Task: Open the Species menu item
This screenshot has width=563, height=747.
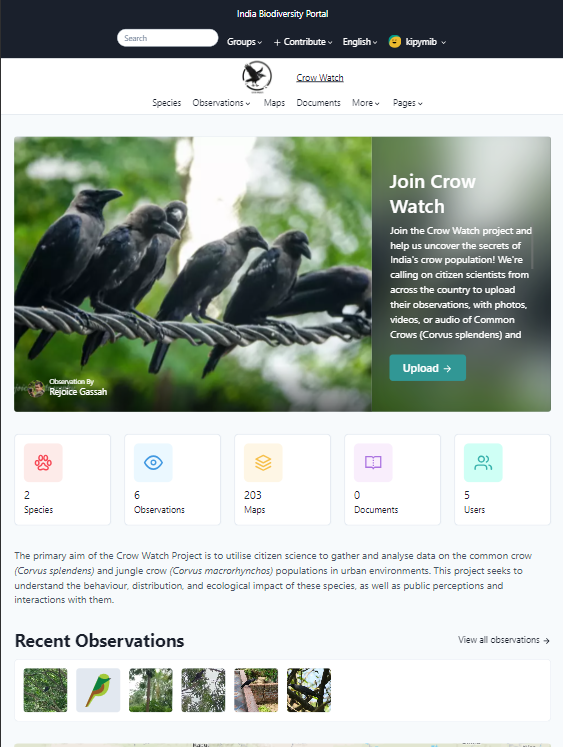Action: [x=167, y=103]
